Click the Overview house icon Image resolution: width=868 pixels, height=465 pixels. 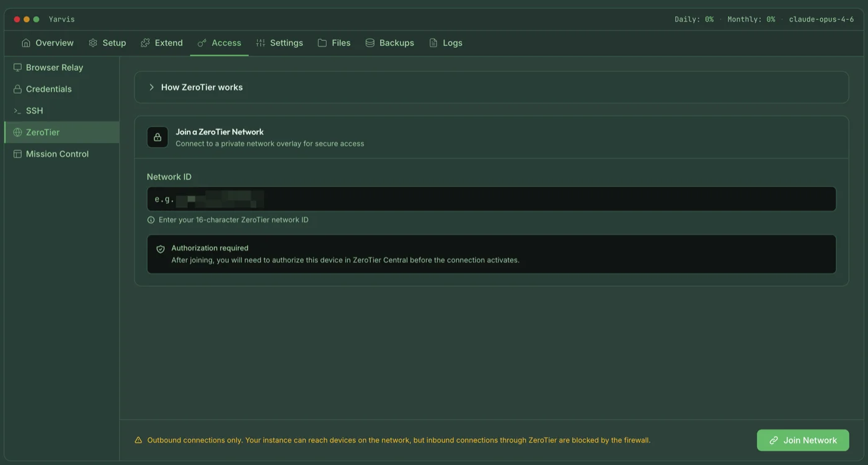pos(26,43)
